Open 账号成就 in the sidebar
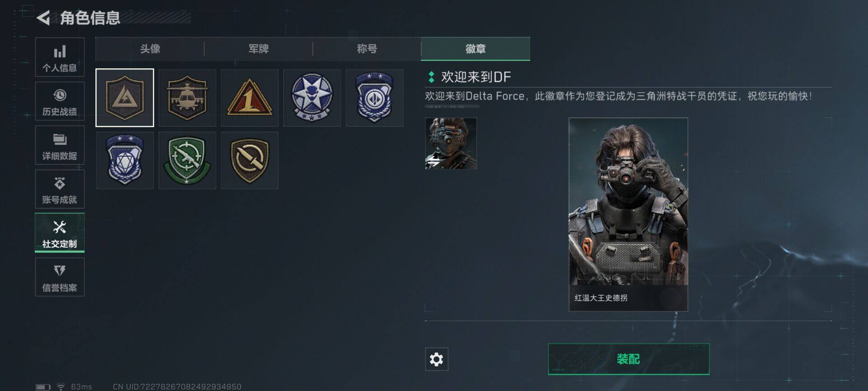This screenshot has height=391, width=868. click(60, 189)
